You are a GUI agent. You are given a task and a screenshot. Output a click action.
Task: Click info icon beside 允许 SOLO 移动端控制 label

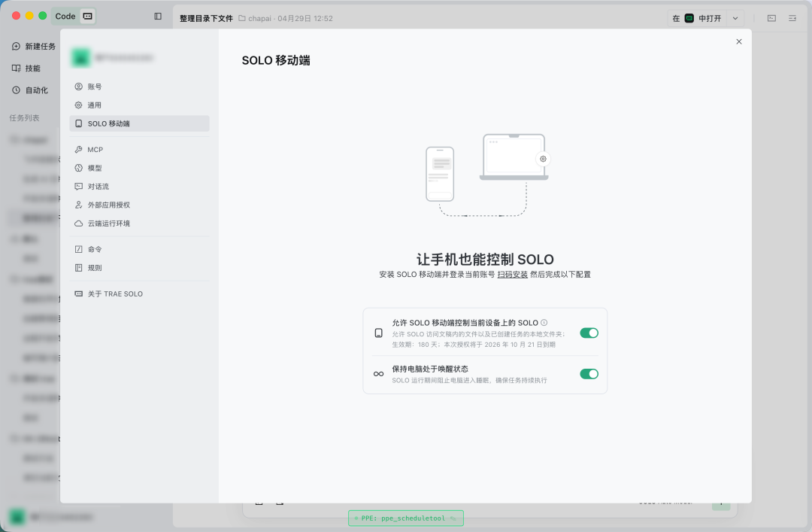coord(544,323)
